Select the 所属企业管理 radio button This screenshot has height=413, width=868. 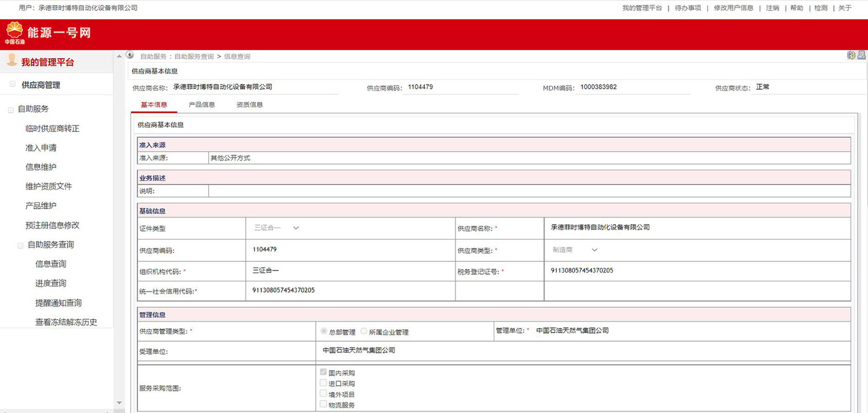(x=363, y=331)
